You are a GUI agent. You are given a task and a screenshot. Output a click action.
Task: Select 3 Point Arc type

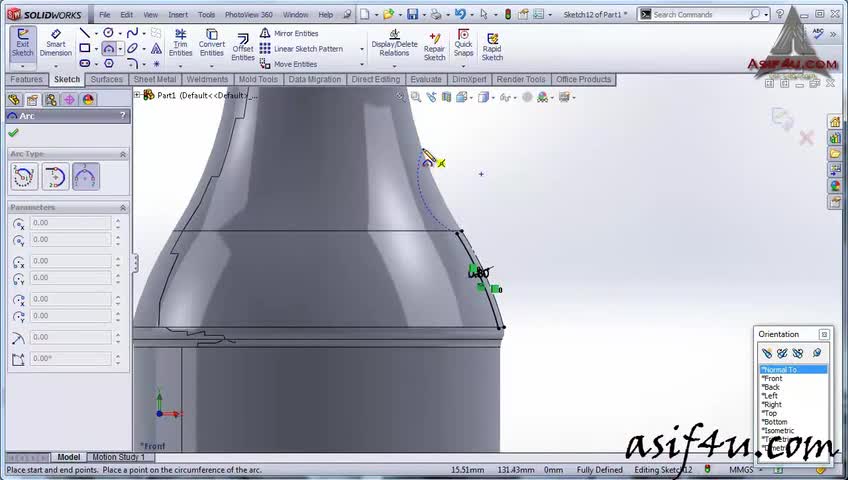pyautogui.click(x=86, y=176)
